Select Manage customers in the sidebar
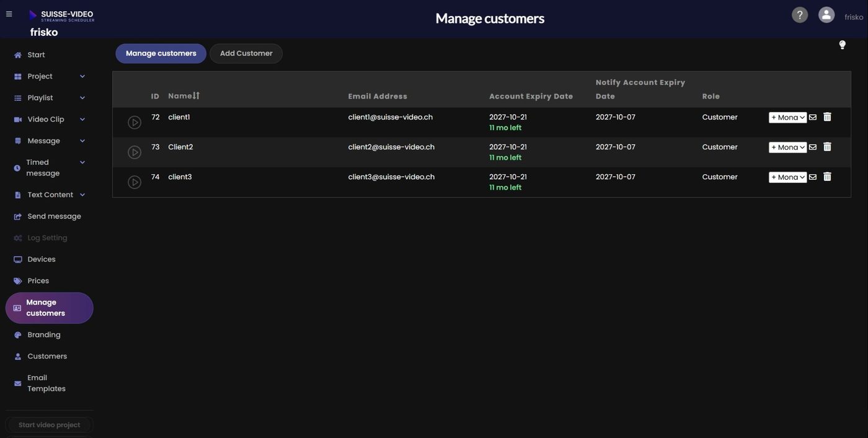Viewport: 868px width, 438px height. [x=49, y=308]
